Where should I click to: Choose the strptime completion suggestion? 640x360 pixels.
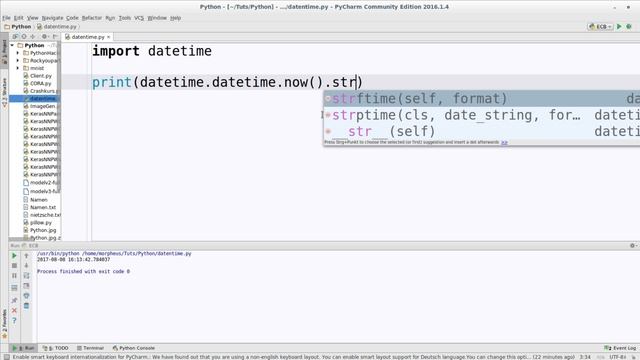point(482,115)
